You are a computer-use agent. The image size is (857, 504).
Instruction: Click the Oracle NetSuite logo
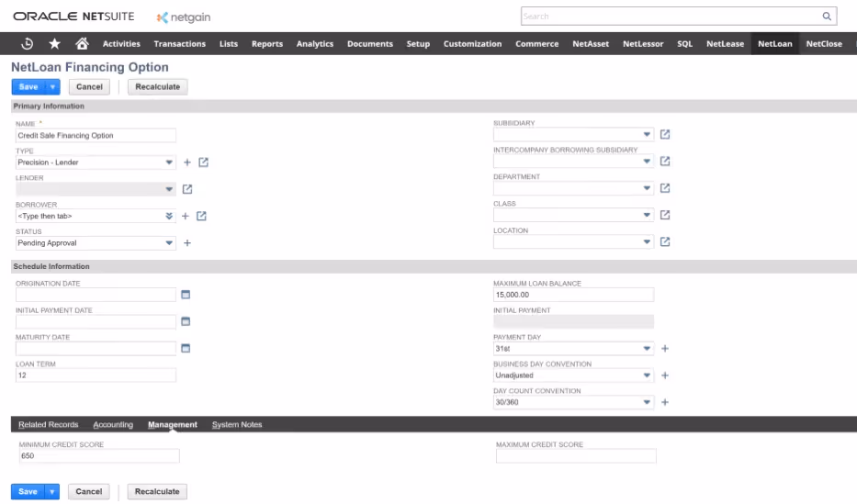(x=73, y=17)
